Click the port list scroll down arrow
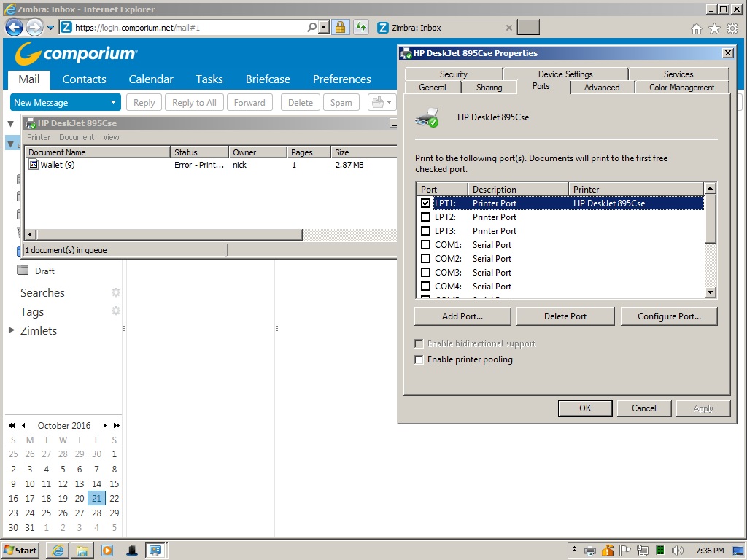 [x=711, y=292]
